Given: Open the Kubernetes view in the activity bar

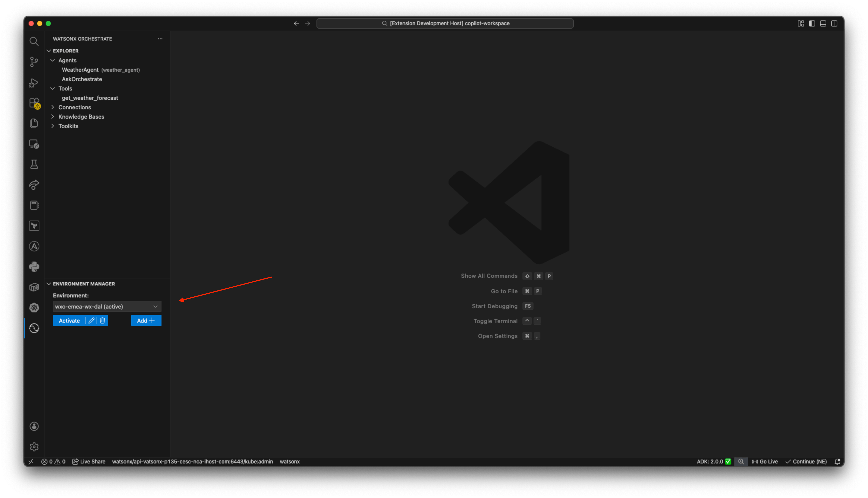Looking at the screenshot, I should pyautogui.click(x=34, y=307).
